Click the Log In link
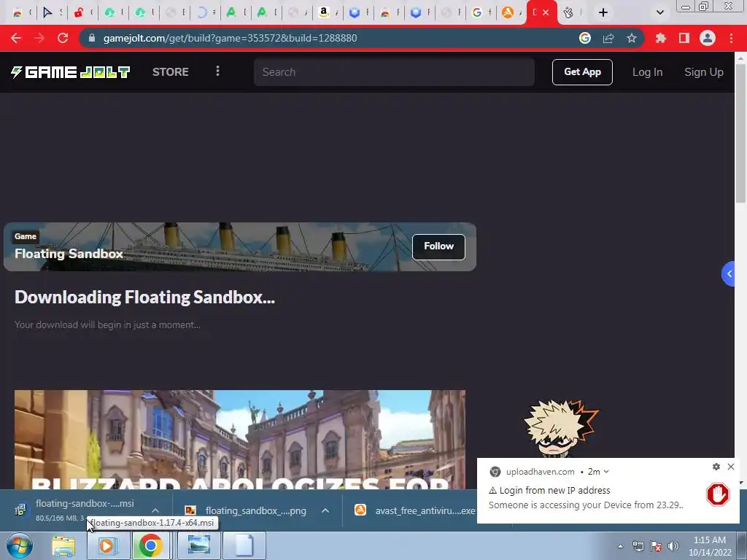The width and height of the screenshot is (747, 560). click(x=647, y=72)
